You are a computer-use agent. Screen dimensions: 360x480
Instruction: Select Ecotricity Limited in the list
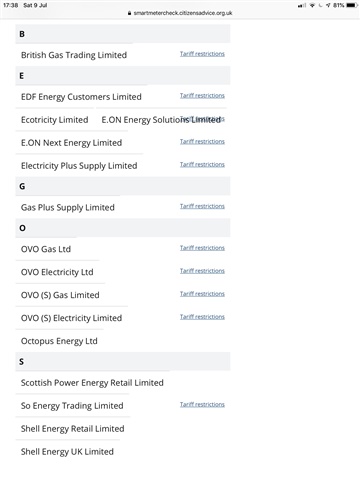(55, 120)
